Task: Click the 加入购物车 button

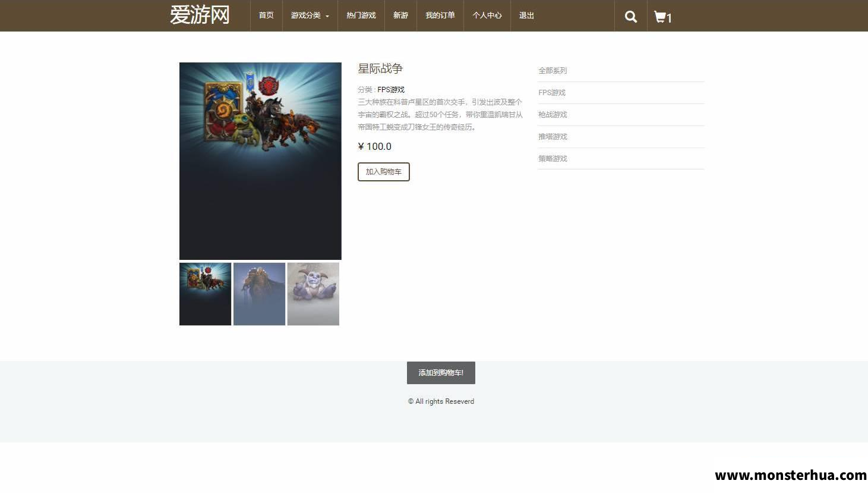Action: pyautogui.click(x=384, y=172)
